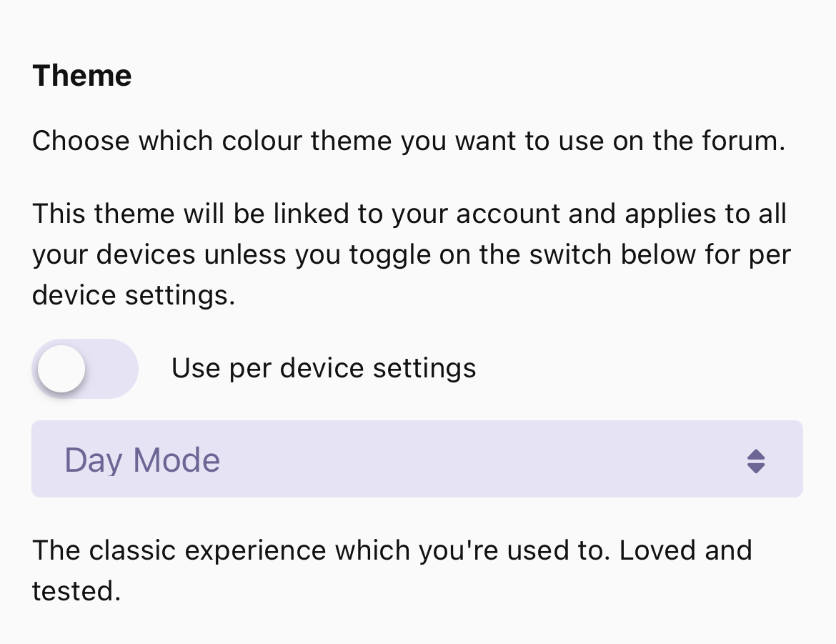This screenshot has height=644, width=836.
Task: Select the "Theme" section heading
Action: pos(82,76)
